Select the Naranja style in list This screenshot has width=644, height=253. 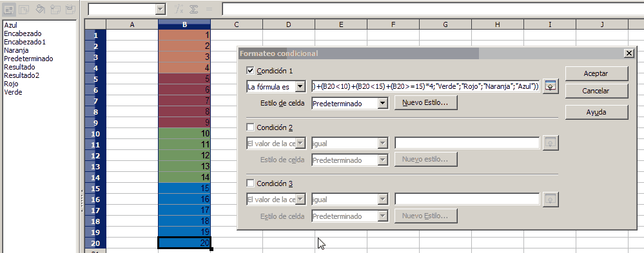(16, 50)
